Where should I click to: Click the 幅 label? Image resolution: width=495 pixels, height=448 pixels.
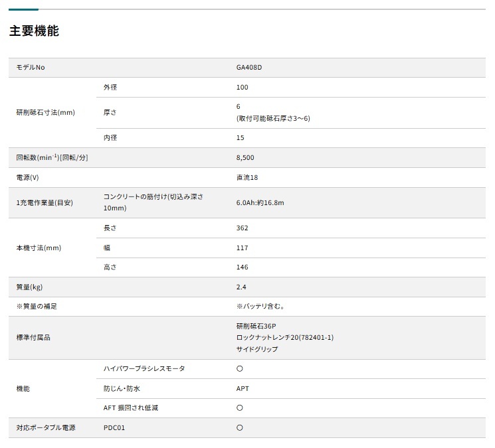107,248
